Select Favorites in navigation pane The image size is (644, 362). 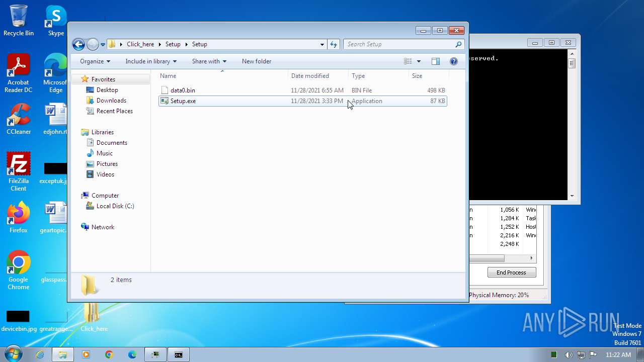pyautogui.click(x=103, y=79)
